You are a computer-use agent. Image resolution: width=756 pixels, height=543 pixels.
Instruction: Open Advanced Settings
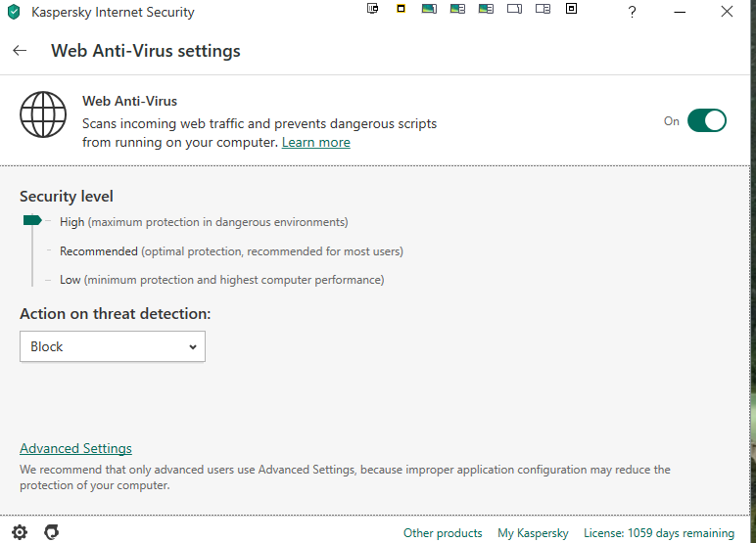tap(75, 449)
